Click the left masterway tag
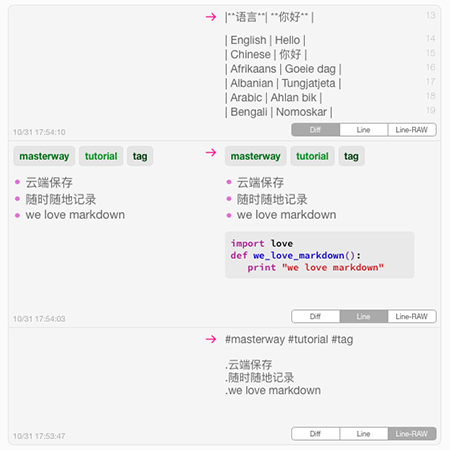The image size is (450, 450). point(44,156)
